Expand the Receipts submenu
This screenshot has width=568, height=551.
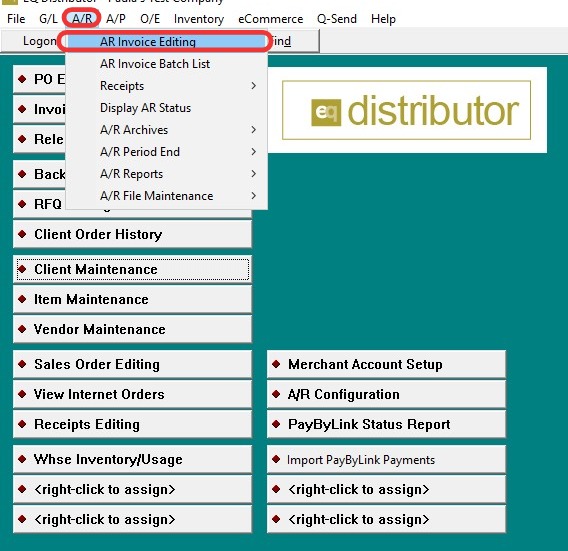(x=166, y=86)
